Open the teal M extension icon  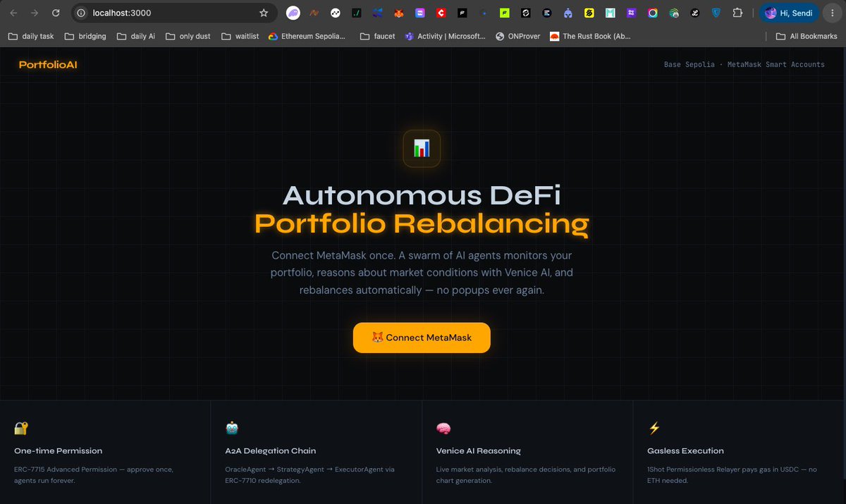(611, 13)
